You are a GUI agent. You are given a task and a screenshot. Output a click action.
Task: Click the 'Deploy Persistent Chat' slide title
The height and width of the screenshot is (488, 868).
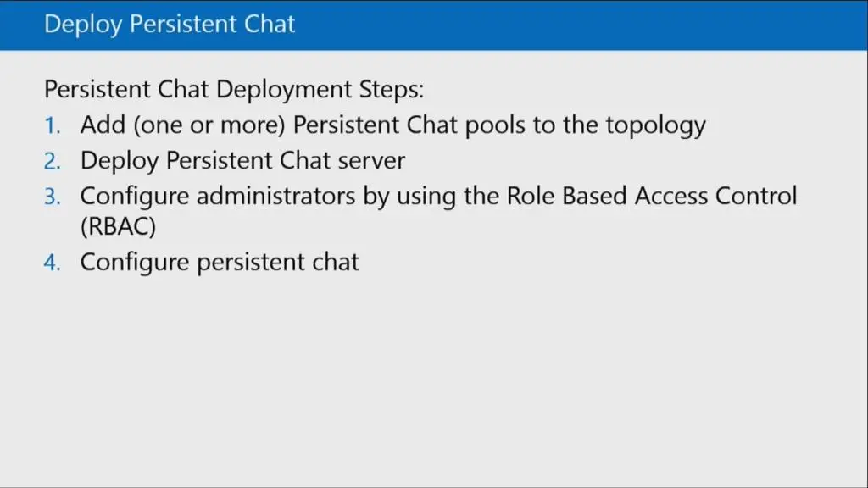pyautogui.click(x=170, y=25)
